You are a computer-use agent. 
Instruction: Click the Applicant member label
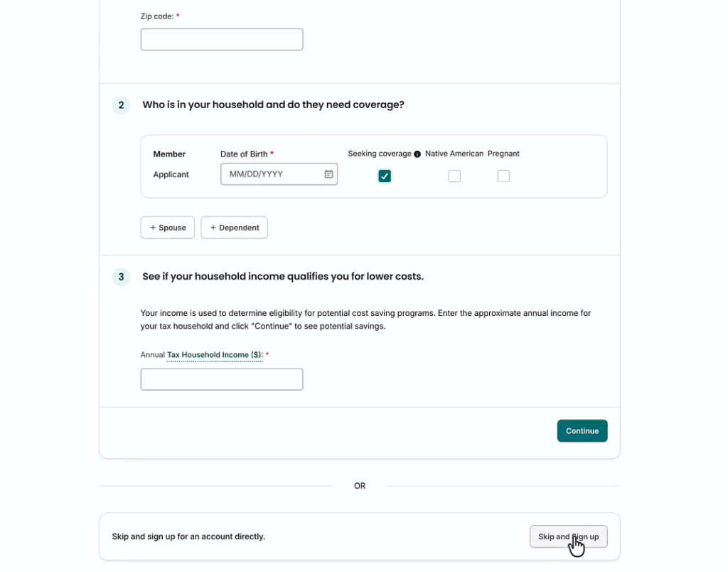[x=171, y=174]
